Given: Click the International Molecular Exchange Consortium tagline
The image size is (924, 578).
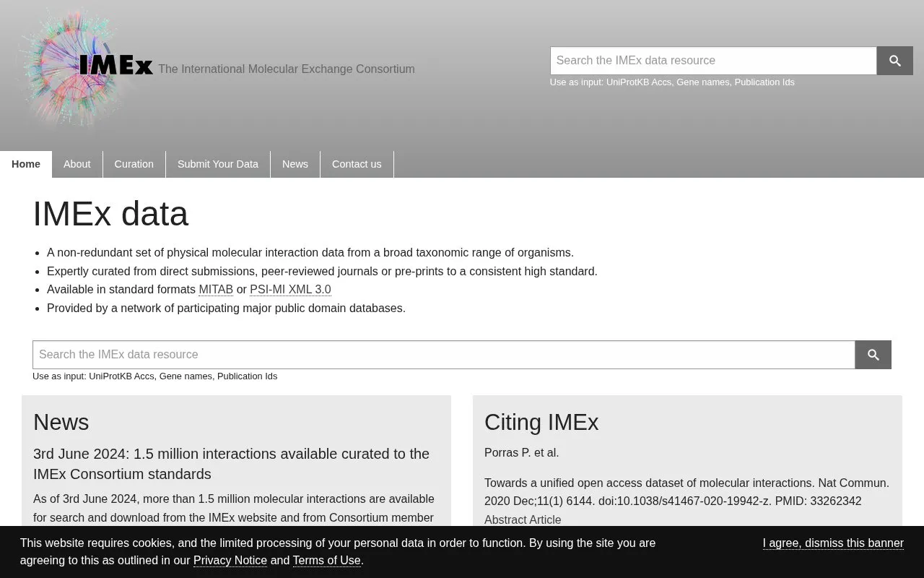Looking at the screenshot, I should coord(287,69).
